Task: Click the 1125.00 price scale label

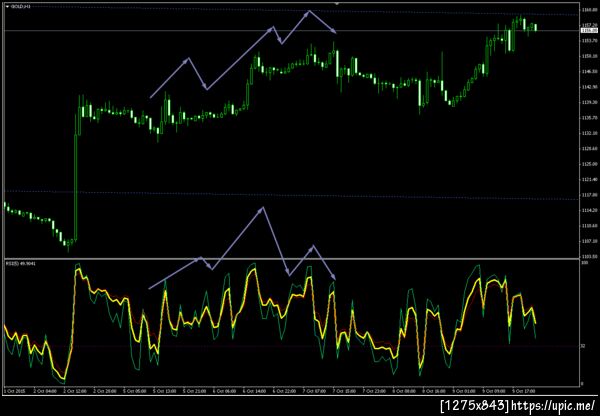Action: coord(589,164)
